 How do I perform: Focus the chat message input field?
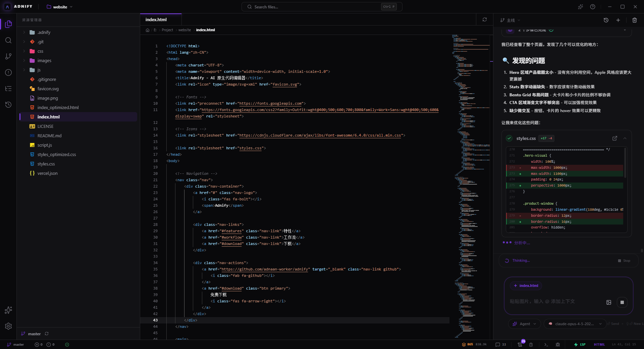click(x=555, y=301)
